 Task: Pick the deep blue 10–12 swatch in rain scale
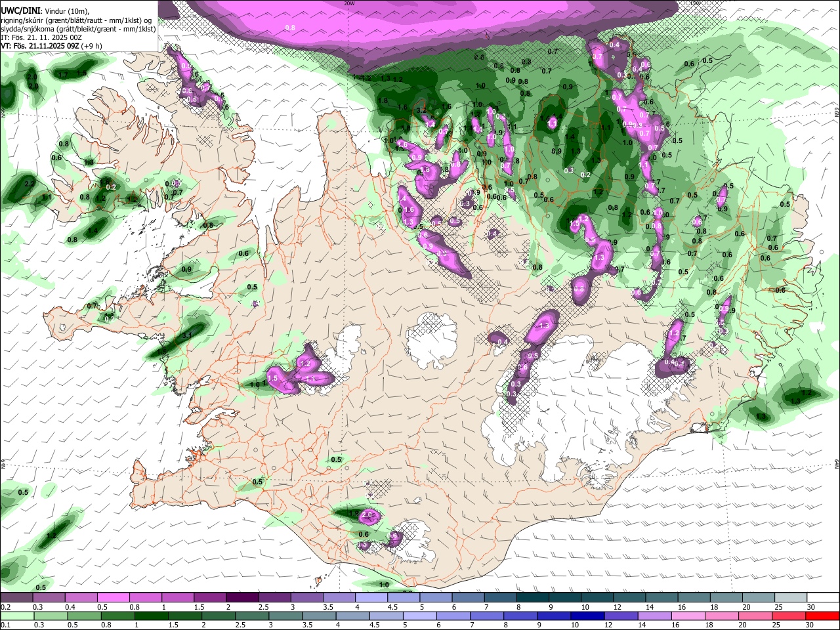(586, 616)
